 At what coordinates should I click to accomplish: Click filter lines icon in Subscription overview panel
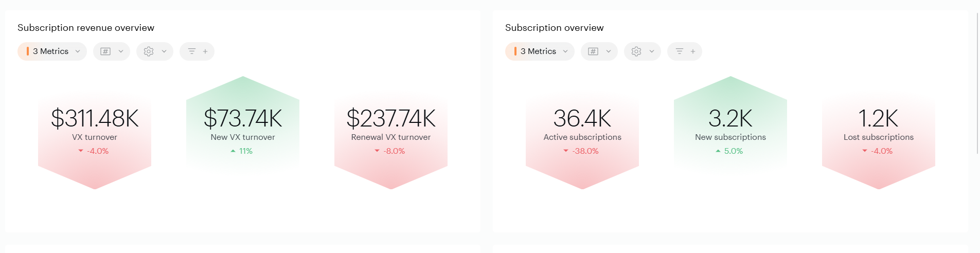[x=679, y=51]
